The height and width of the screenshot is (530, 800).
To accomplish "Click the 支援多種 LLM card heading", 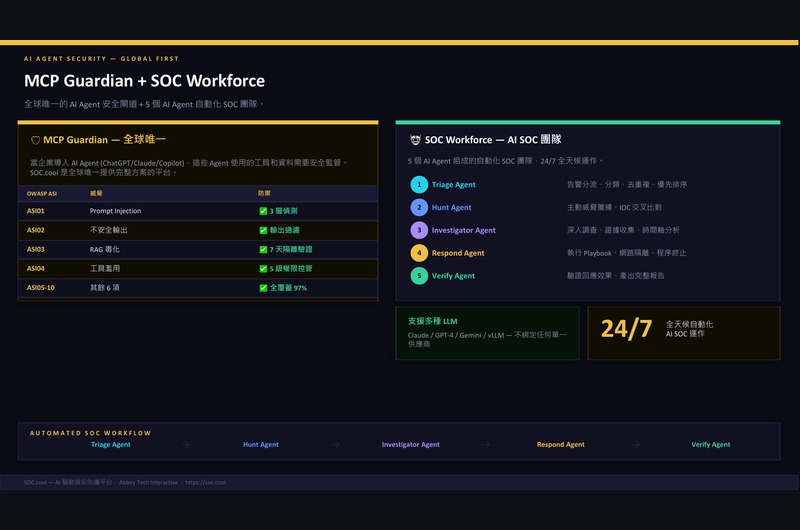I will point(433,321).
